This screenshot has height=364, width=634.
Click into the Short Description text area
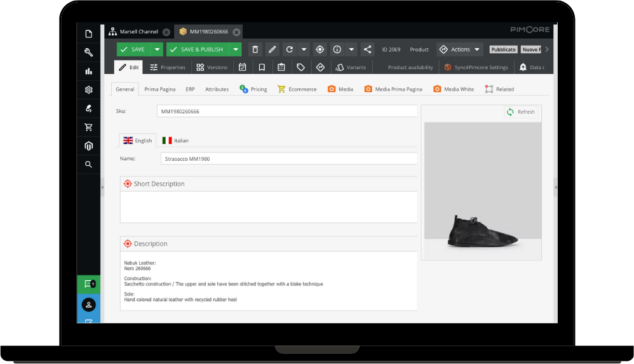pos(269,206)
